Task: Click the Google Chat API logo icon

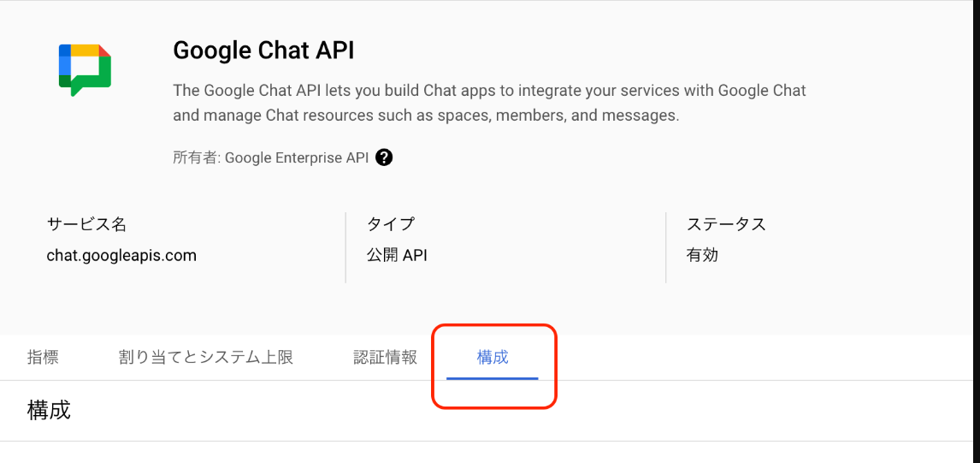Action: pyautogui.click(x=85, y=69)
